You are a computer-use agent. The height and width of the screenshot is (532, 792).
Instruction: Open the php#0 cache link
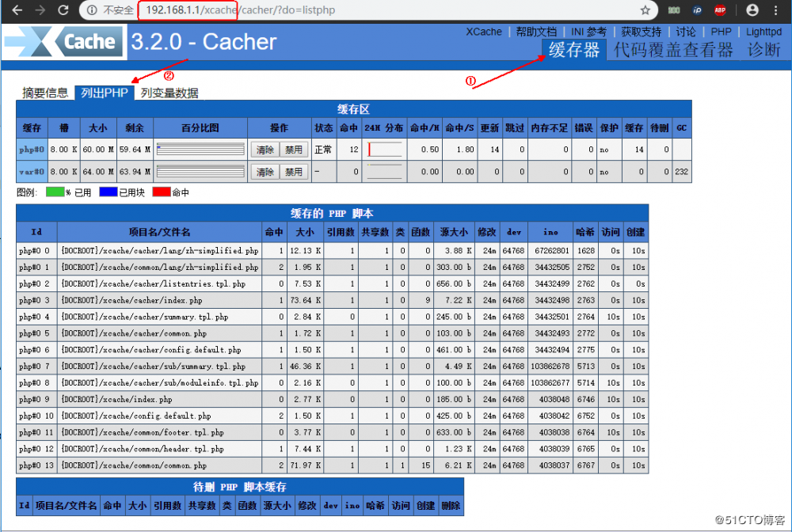[x=32, y=150]
